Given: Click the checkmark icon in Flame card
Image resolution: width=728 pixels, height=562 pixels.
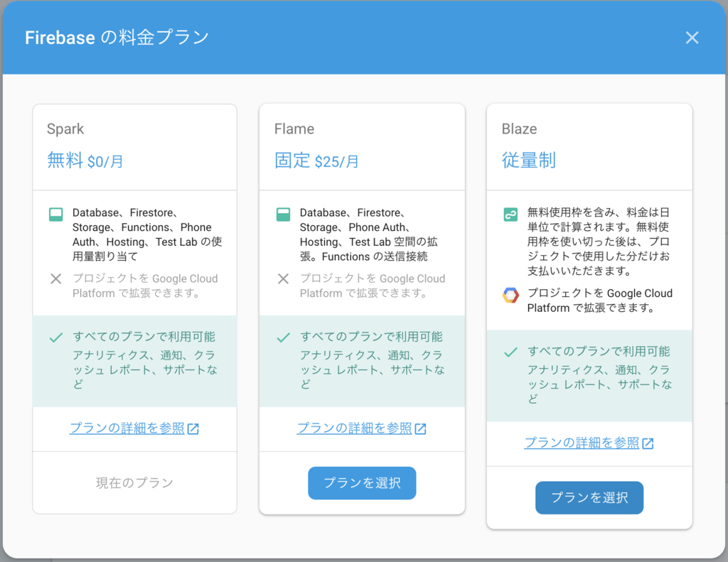Looking at the screenshot, I should 283,337.
